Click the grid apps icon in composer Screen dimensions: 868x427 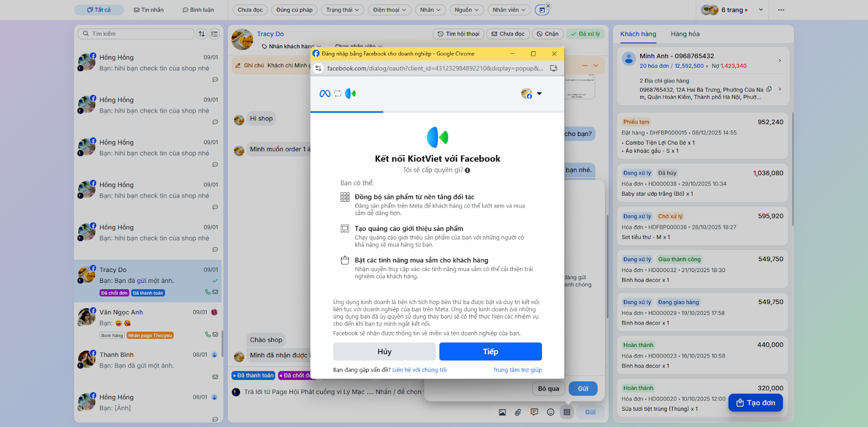[567, 412]
